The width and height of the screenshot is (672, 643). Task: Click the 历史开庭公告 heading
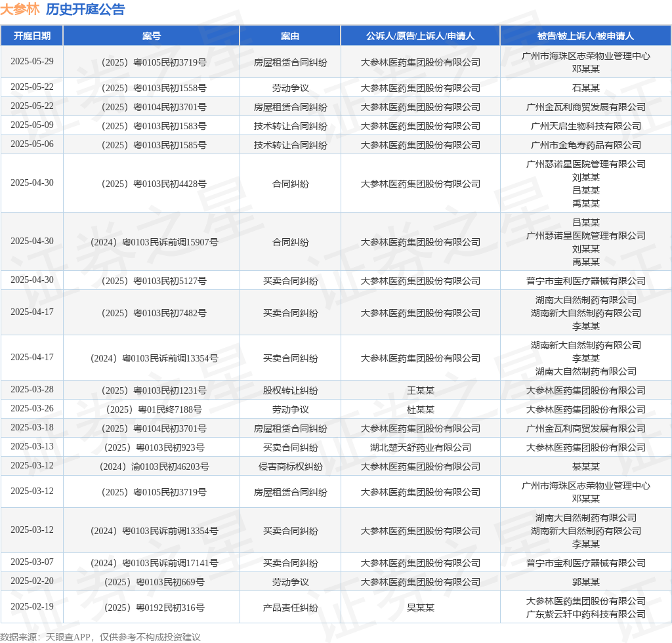85,9
